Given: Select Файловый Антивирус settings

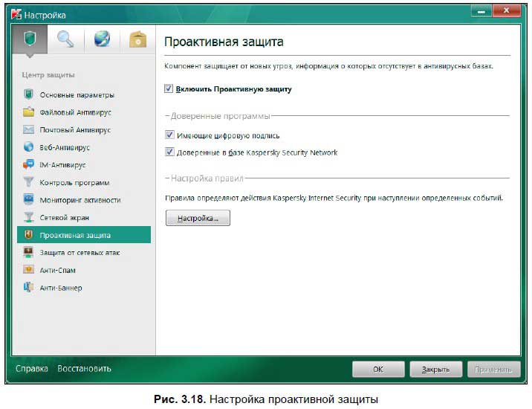Looking at the screenshot, I should [x=84, y=112].
